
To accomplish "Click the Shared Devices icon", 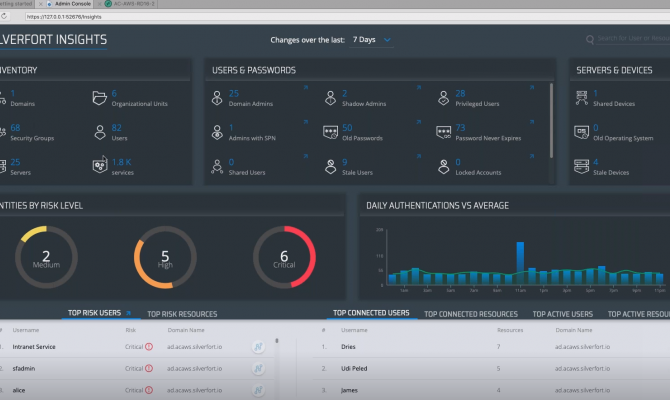I will (x=582, y=98).
